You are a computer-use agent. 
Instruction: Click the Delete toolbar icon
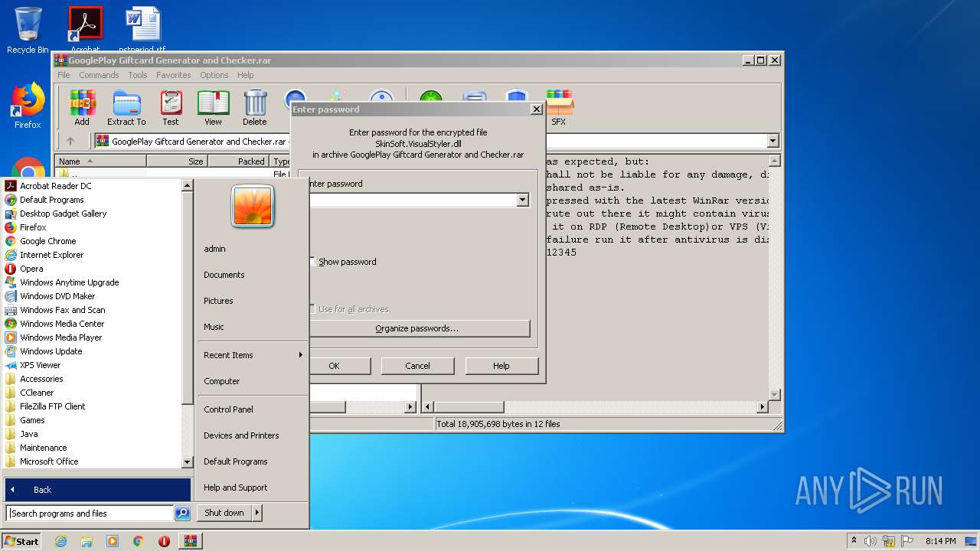pyautogui.click(x=255, y=107)
